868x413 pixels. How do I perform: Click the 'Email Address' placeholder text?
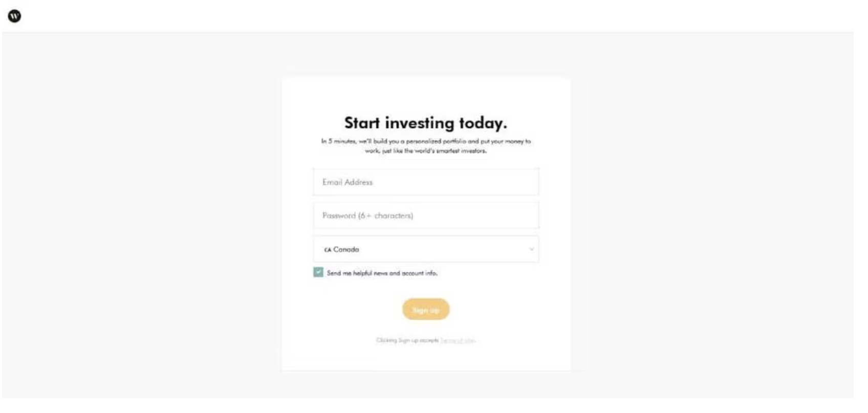coord(348,182)
